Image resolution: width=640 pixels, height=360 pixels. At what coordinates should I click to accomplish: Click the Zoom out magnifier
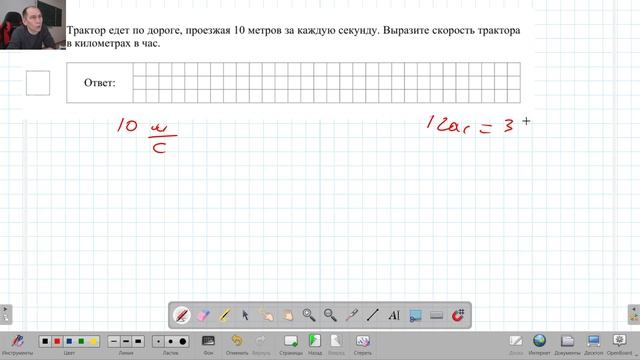coord(330,315)
